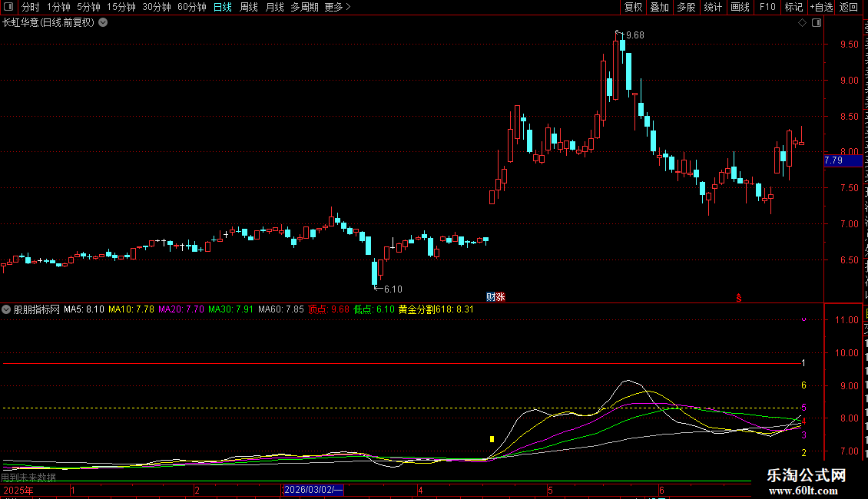
Task: Click the 财涨 info marker on chart
Action: [495, 297]
